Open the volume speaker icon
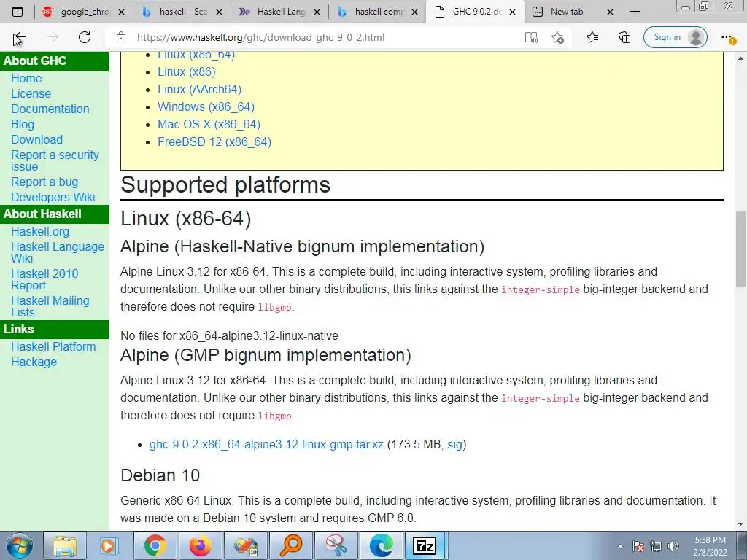The image size is (747, 560). [673, 546]
